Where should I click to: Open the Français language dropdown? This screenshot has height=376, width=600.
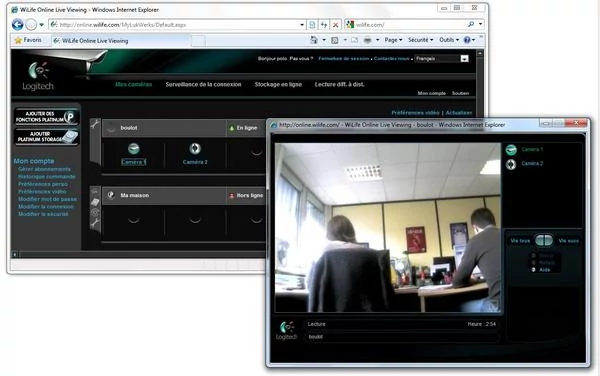coord(442,59)
